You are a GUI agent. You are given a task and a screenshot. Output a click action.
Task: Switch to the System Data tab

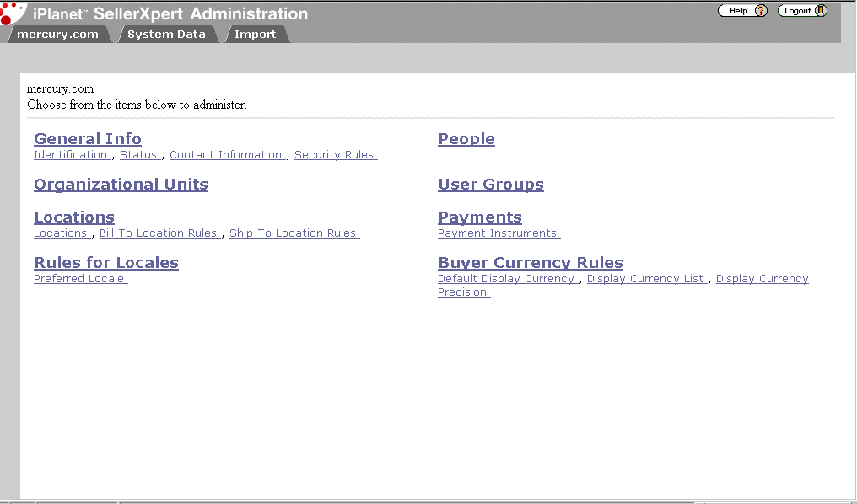[166, 34]
